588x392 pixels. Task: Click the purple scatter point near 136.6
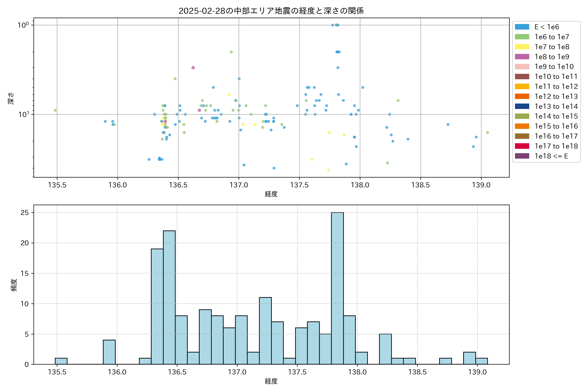[193, 67]
